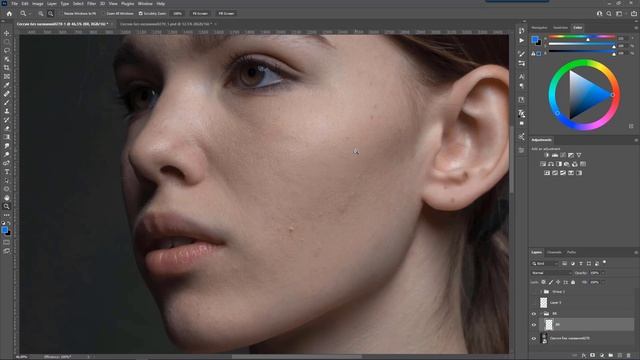640x360 pixels.
Task: Open the Layers panel options menu
Action: pos(636,253)
